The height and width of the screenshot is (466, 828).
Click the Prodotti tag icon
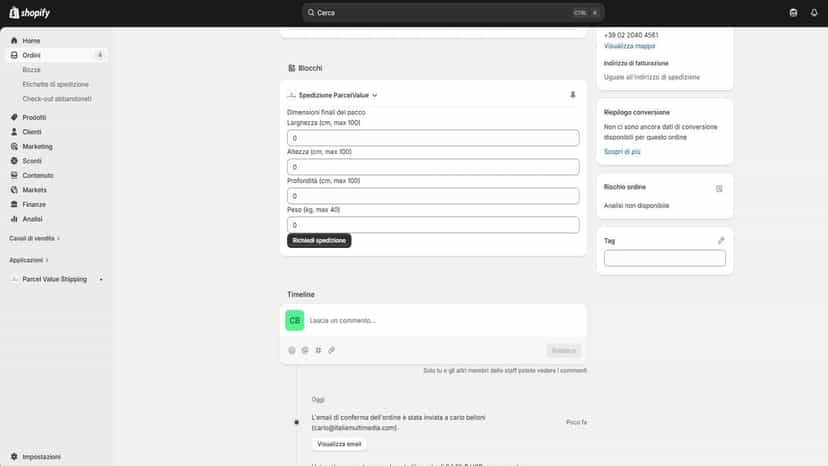pyautogui.click(x=14, y=117)
